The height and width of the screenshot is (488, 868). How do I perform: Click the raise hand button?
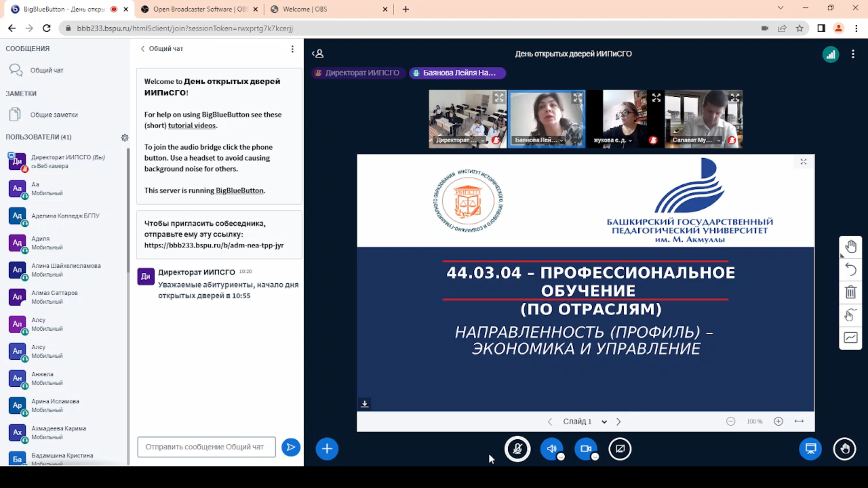click(844, 449)
